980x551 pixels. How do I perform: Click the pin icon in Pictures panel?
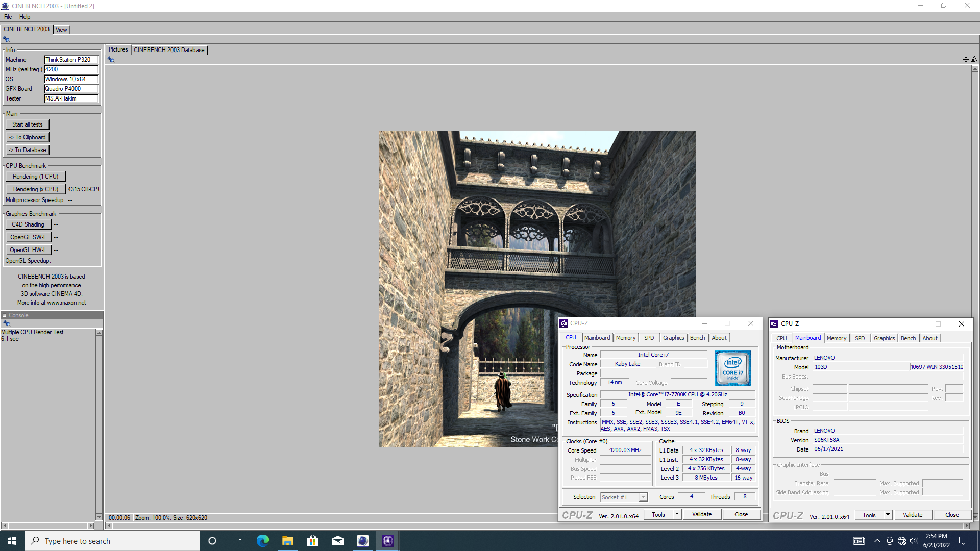click(111, 60)
